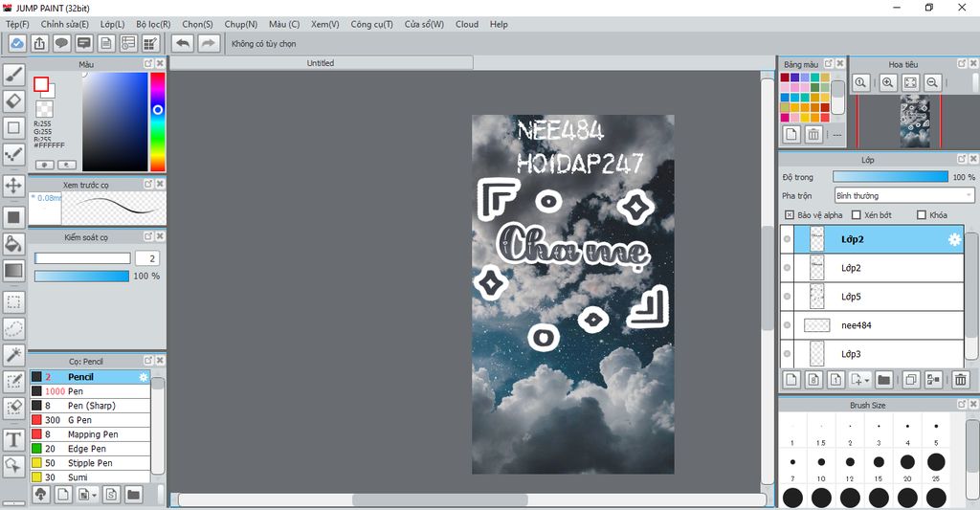Viewport: 980px width, 510px height.
Task: Enable the Xén bớt checkbox
Action: [x=857, y=215]
